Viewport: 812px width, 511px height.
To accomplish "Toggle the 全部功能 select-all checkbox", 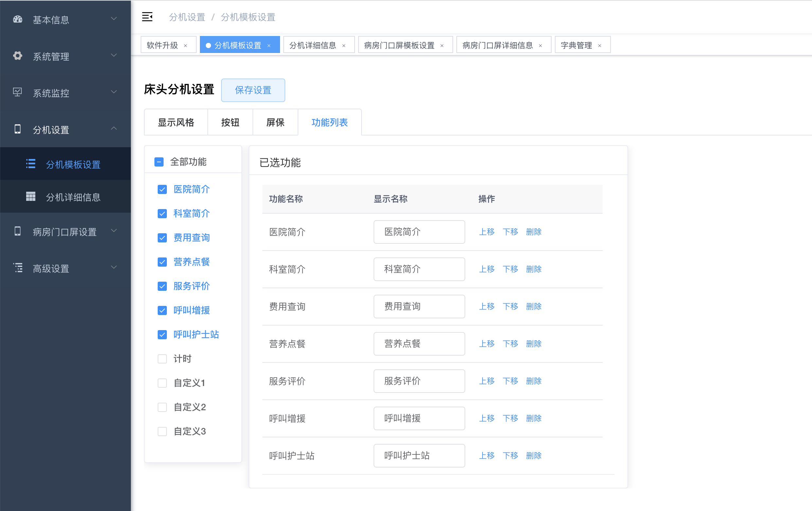I will (x=159, y=162).
